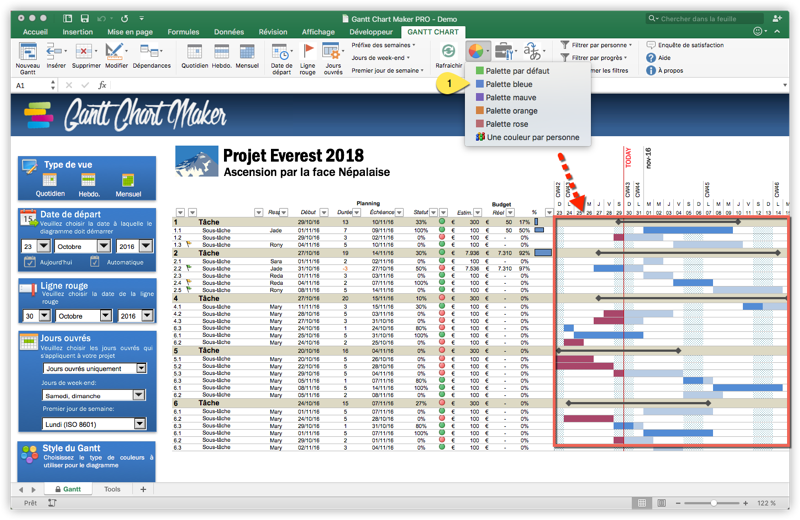Click the redo icon in title bar
Image resolution: width=800 pixels, height=520 pixels.
point(124,18)
